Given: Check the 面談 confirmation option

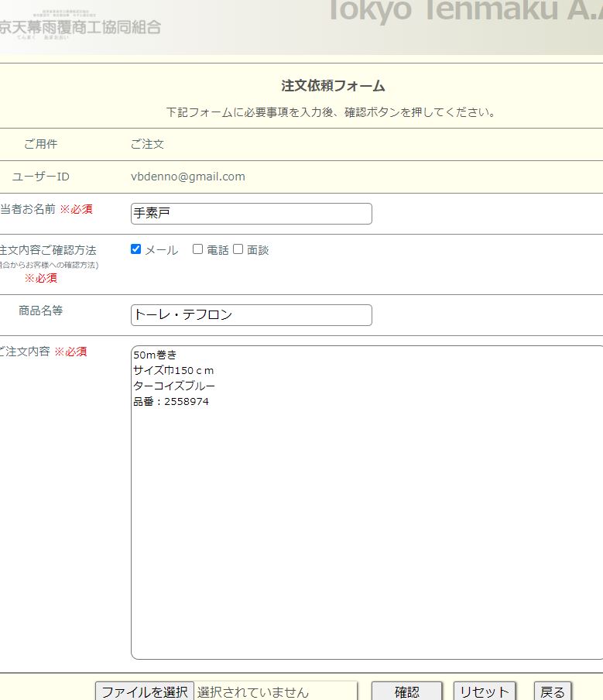Looking at the screenshot, I should pos(238,249).
